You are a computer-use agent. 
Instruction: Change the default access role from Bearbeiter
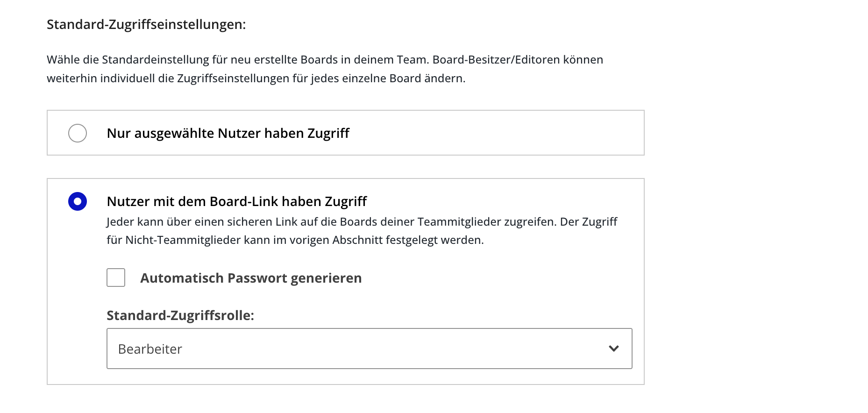pyautogui.click(x=369, y=349)
